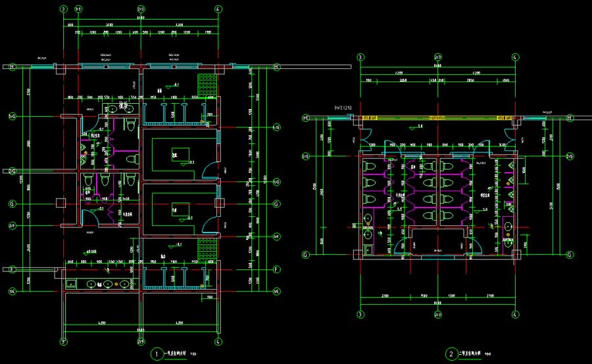Select axis bubble H right of the left plan
This screenshot has height=364, width=592.
(276, 67)
